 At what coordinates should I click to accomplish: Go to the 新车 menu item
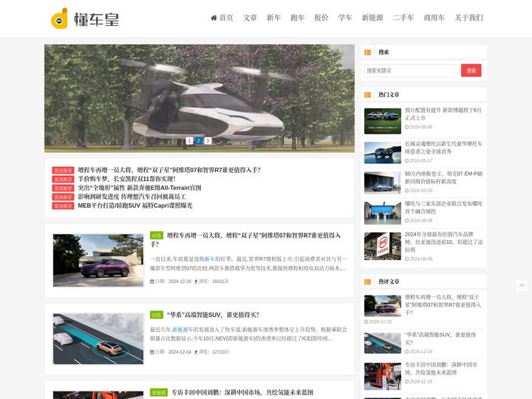(x=274, y=18)
